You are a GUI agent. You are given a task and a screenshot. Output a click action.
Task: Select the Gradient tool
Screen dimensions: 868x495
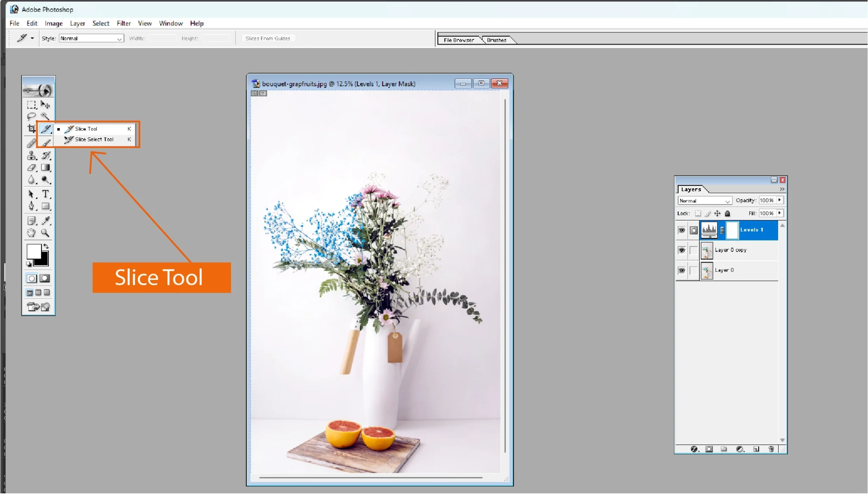click(45, 168)
